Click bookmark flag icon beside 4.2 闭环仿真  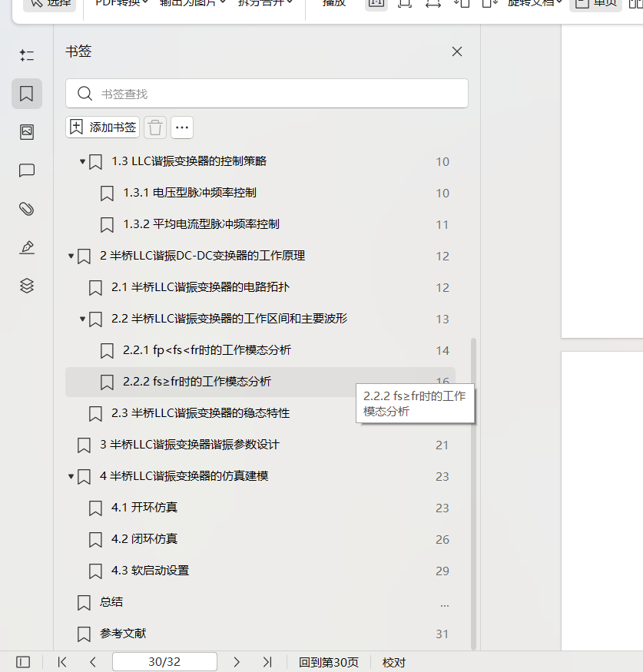click(95, 540)
